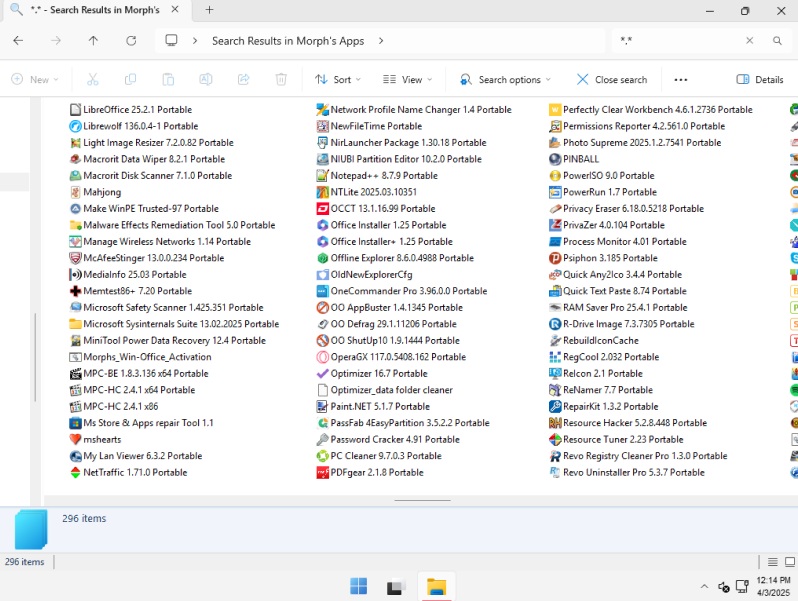Image resolution: width=798 pixels, height=601 pixels.
Task: Open the Search options dropdown
Action: pos(505,79)
